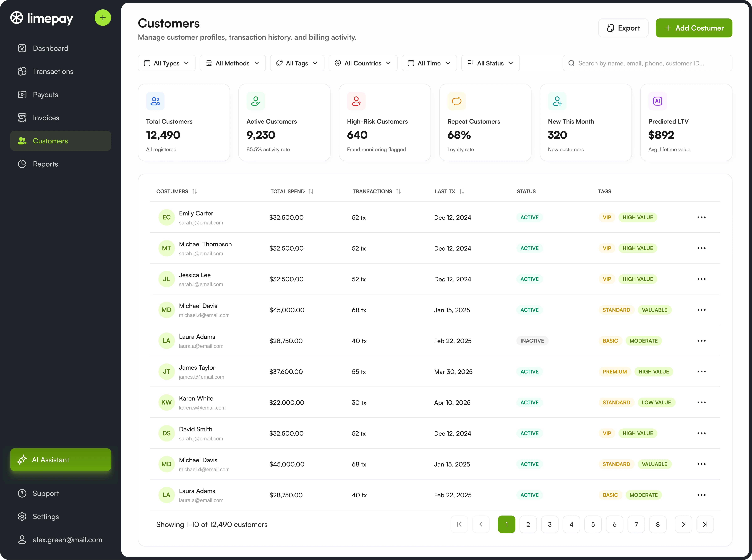The image size is (752, 560).
Task: Expand the All Time date filter
Action: pos(429,63)
